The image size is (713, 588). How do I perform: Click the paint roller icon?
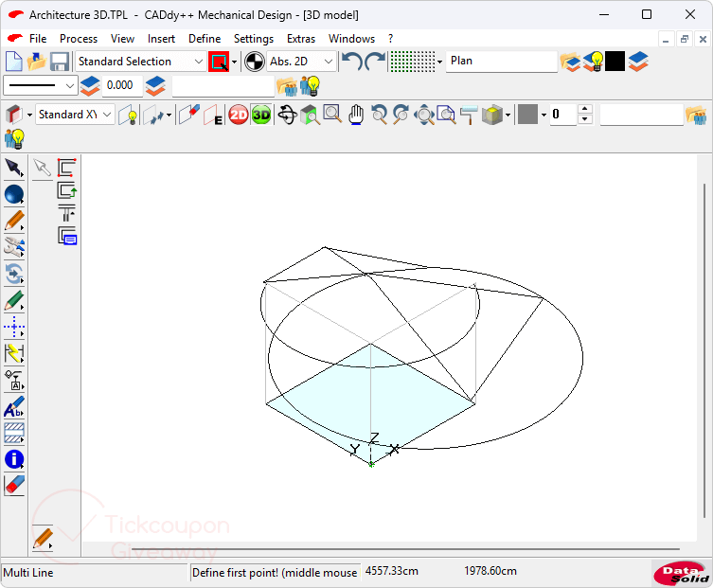coord(469,115)
